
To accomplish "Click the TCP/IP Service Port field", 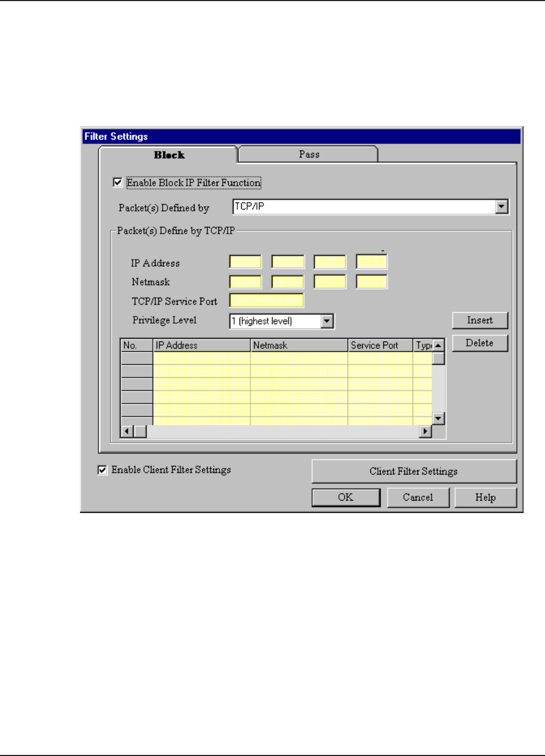I will [267, 301].
